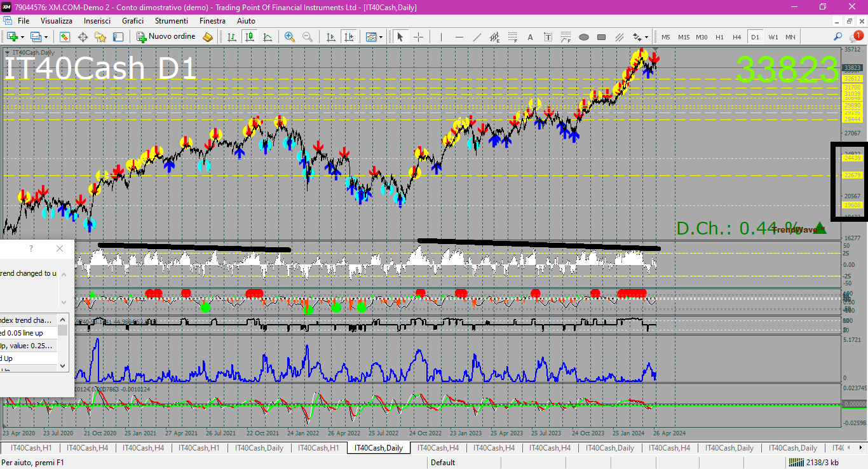Select the vertical line drawing tool
The height and width of the screenshot is (469, 868).
point(441,37)
